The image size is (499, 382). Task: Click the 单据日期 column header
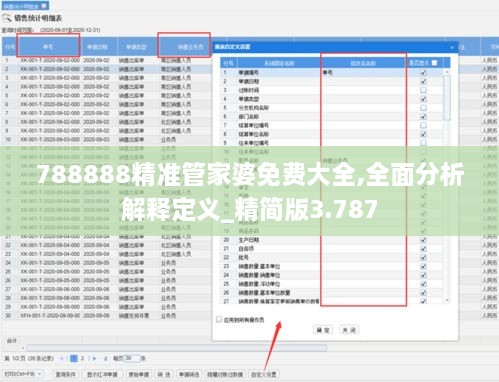coord(97,47)
